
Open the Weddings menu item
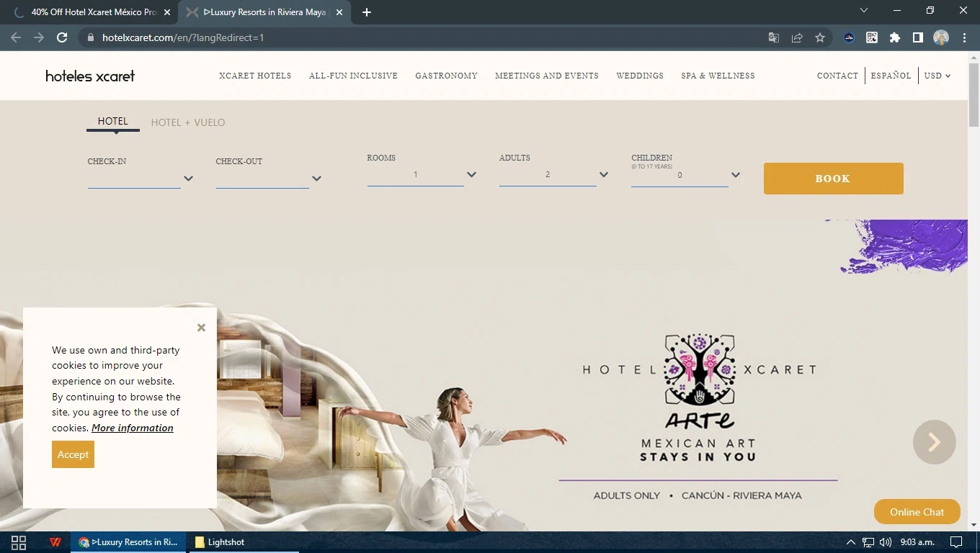pyautogui.click(x=640, y=76)
